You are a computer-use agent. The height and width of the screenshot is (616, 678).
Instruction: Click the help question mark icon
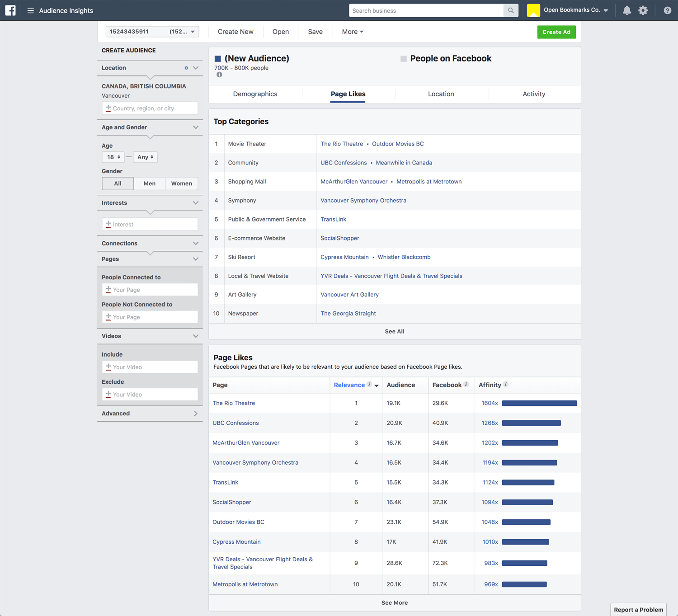coord(667,10)
